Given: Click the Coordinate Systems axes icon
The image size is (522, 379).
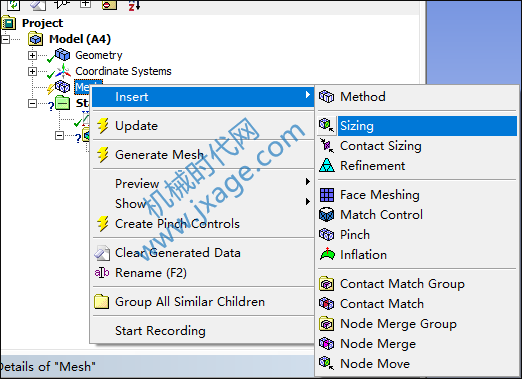Looking at the screenshot, I should [x=63, y=71].
